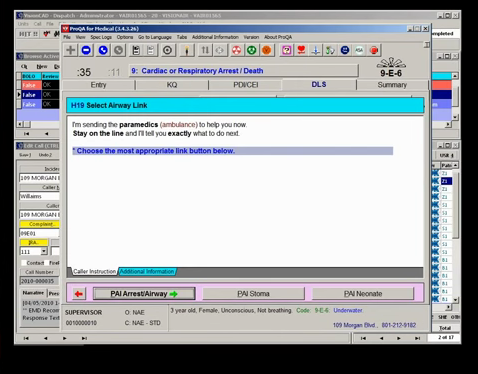
Task: Open the About ProQA menu
Action: (278, 37)
